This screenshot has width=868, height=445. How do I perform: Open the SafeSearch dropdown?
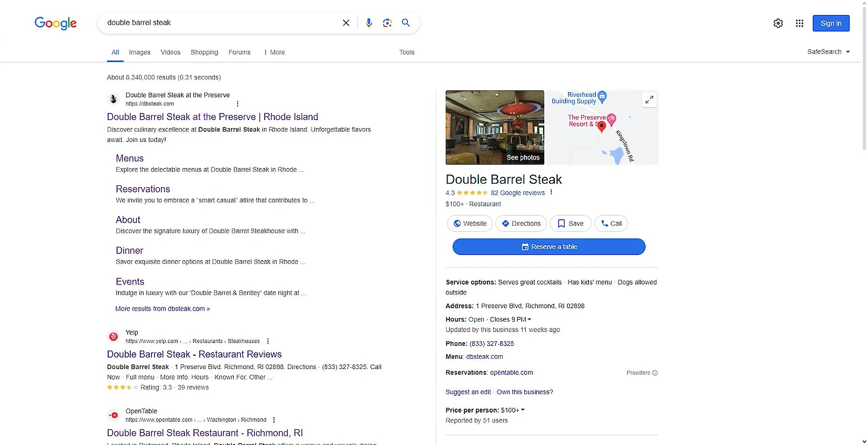coord(829,52)
